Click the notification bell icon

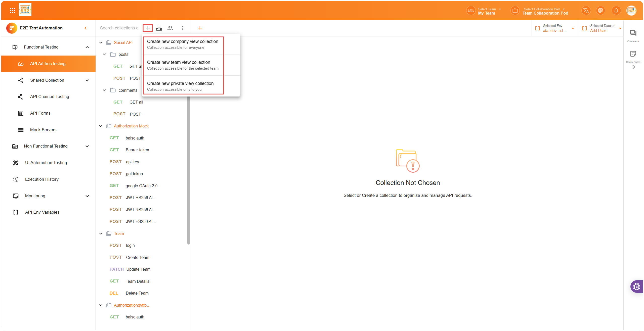tap(616, 11)
